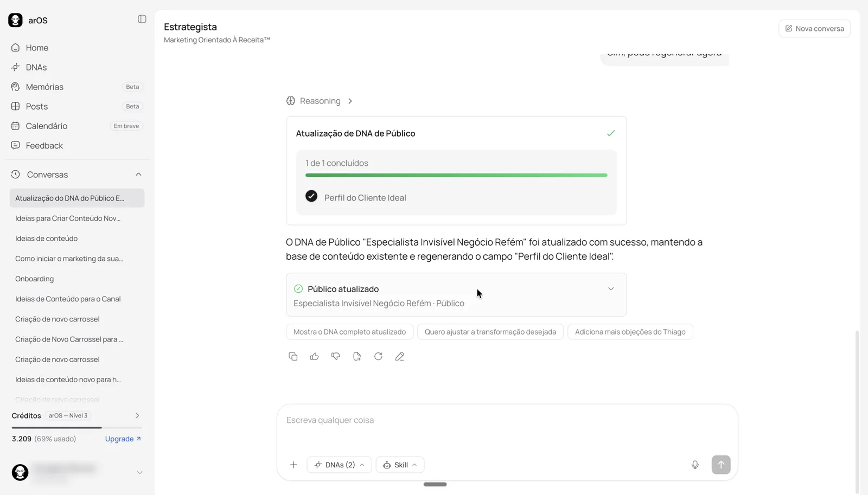868x495 pixels.
Task: Regenerate the response with refresh icon
Action: [x=378, y=356]
